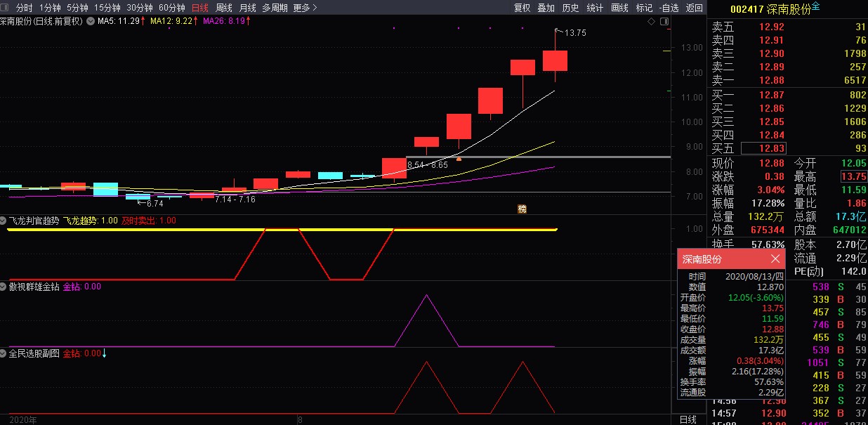Open the 日线 period selector at bottom right
Image resolution: width=868 pixels, height=425 pixels.
(688, 419)
